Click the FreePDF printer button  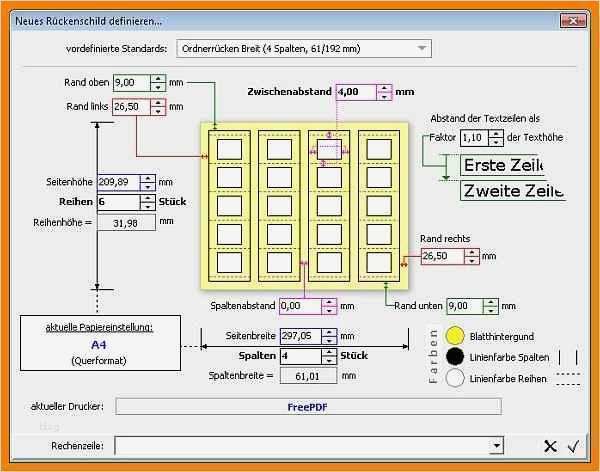[308, 407]
